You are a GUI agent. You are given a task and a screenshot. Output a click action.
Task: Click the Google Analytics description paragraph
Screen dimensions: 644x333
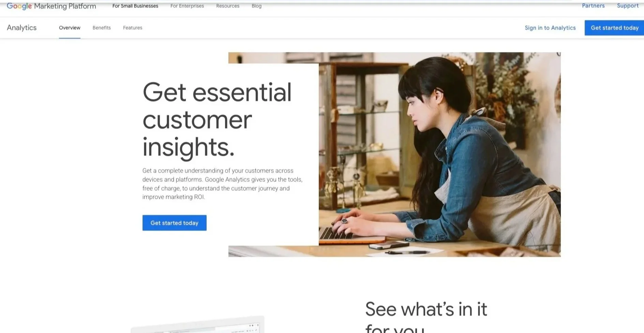[x=222, y=184]
